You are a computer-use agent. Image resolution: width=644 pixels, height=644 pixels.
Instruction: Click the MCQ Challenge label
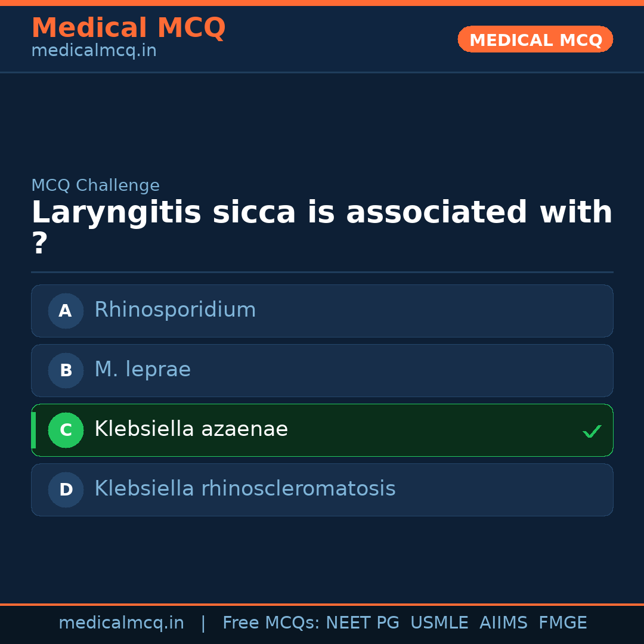(95, 185)
